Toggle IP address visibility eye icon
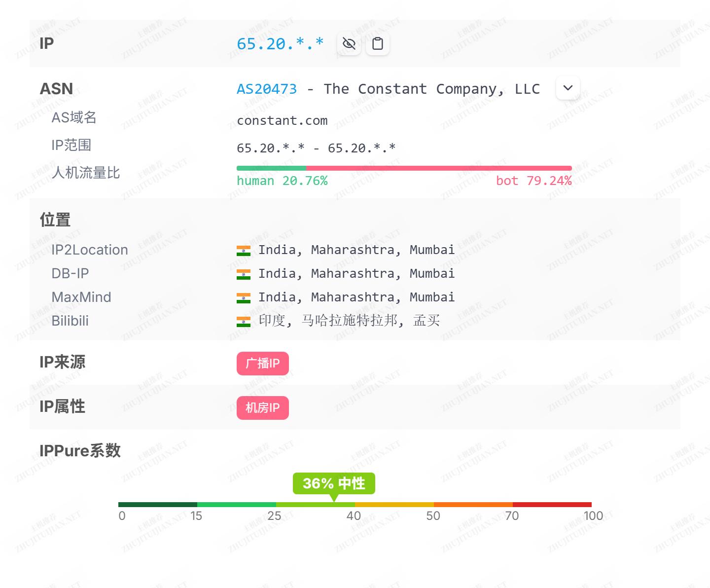The image size is (710, 588). [x=349, y=44]
